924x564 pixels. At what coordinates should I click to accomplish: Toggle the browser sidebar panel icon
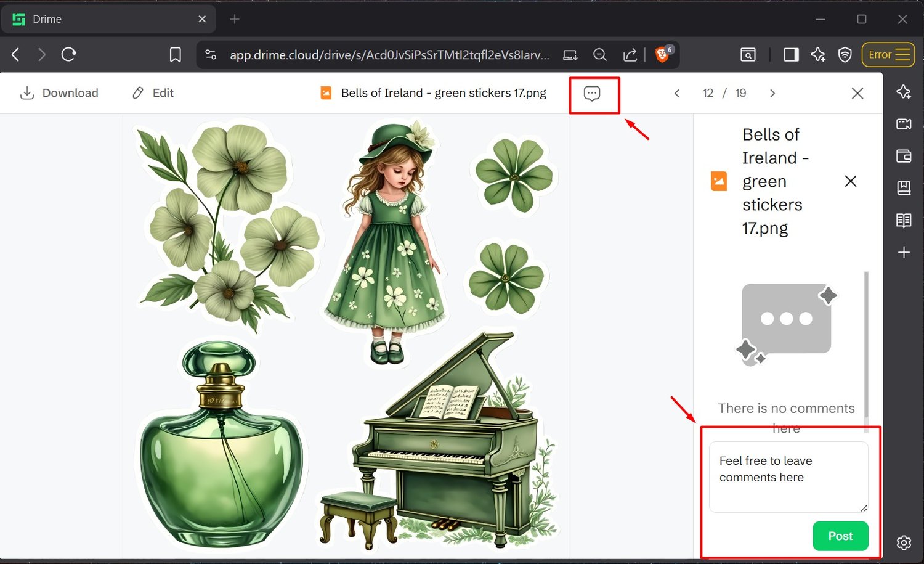pos(792,55)
